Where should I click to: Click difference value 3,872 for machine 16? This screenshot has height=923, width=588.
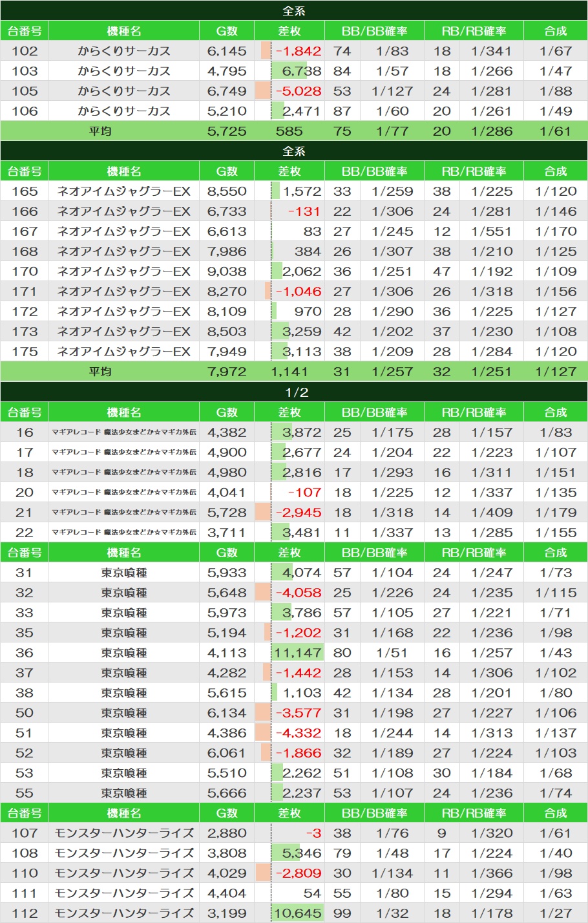point(302,432)
